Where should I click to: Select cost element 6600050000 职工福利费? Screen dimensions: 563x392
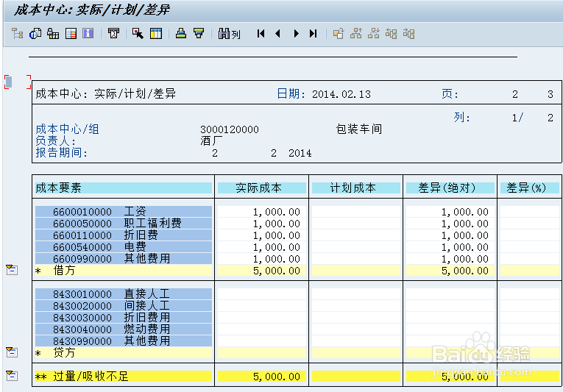[x=124, y=224]
